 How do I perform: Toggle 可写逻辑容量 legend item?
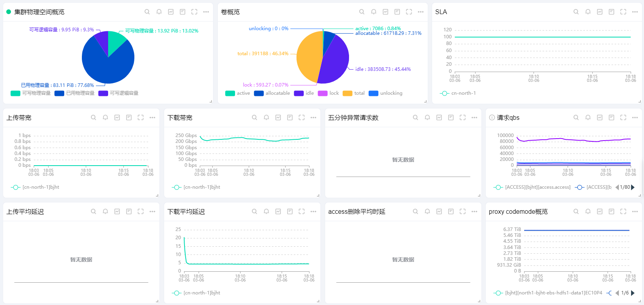coord(118,93)
